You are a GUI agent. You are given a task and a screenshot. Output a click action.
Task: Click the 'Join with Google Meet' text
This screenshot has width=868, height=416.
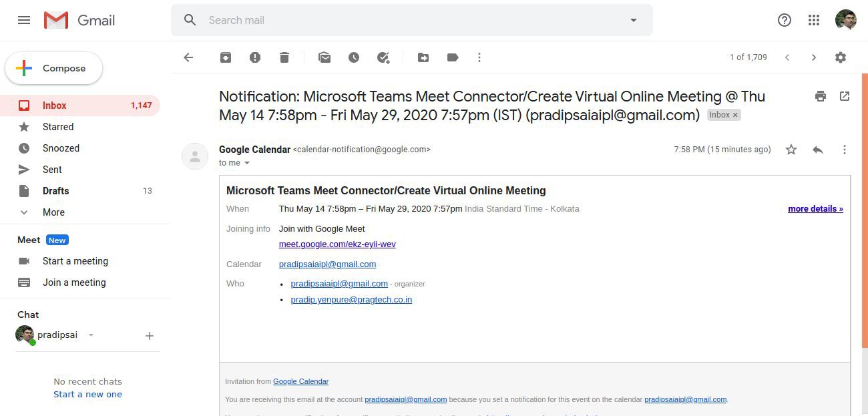point(322,229)
